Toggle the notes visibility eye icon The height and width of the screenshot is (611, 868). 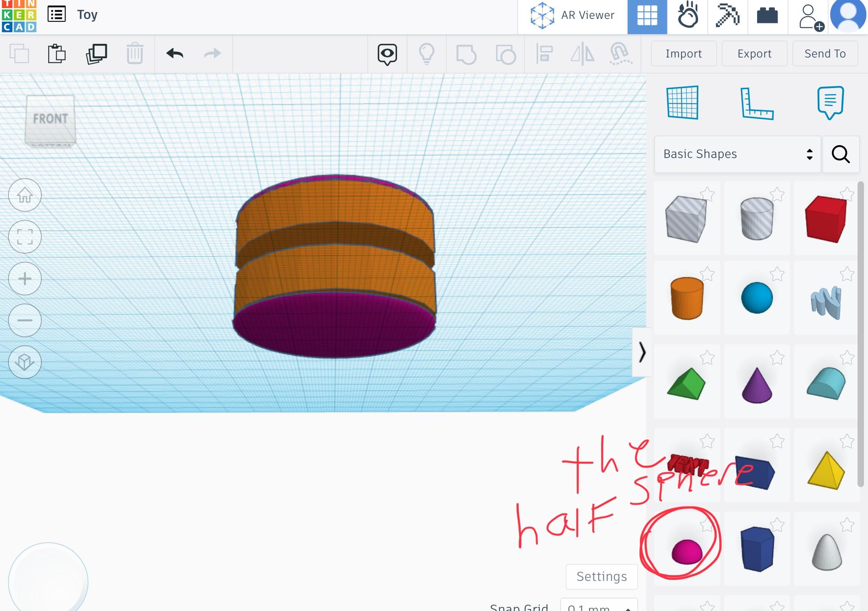[x=387, y=54]
